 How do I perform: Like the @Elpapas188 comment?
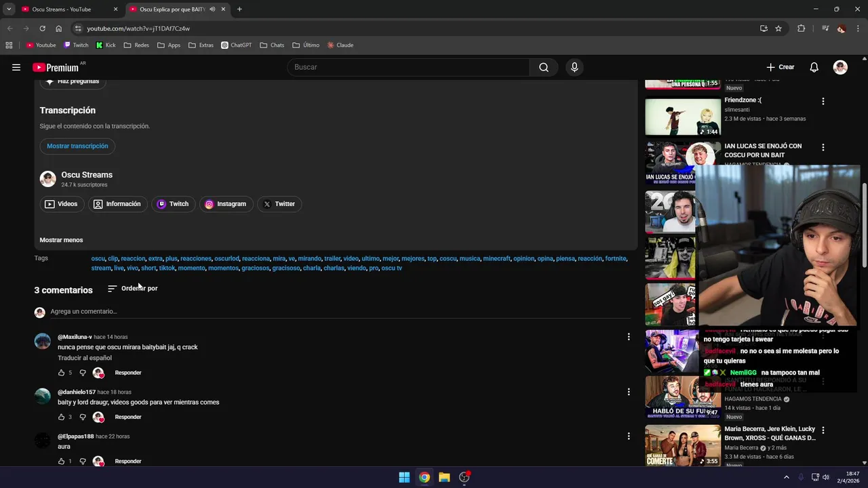(61, 461)
